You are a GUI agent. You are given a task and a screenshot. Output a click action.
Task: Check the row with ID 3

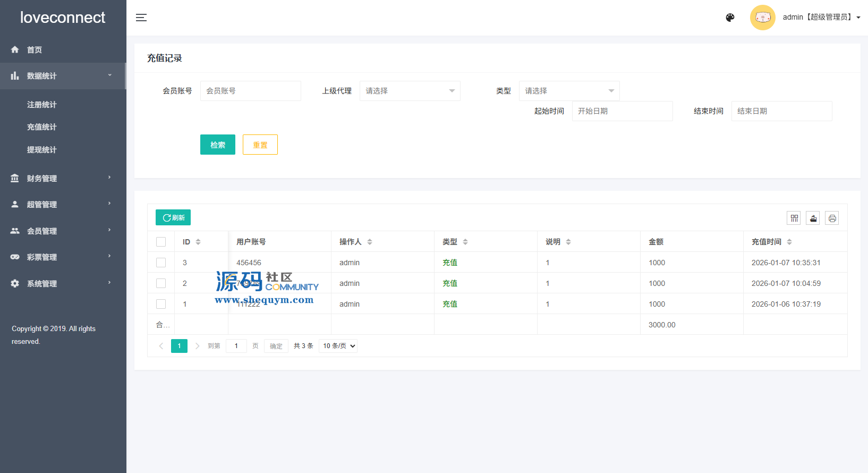161,263
